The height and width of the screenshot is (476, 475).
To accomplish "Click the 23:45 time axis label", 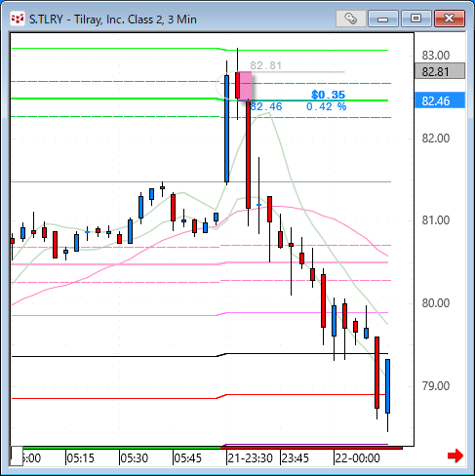I will pyautogui.click(x=296, y=458).
